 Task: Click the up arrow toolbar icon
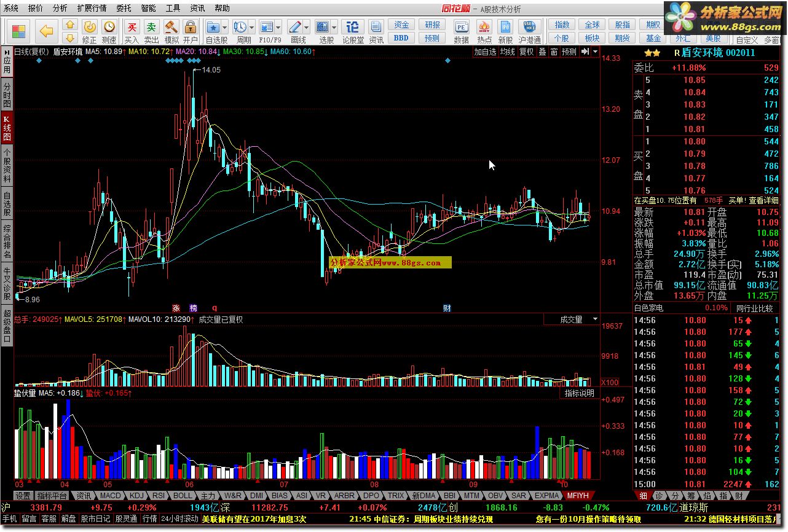tap(69, 25)
